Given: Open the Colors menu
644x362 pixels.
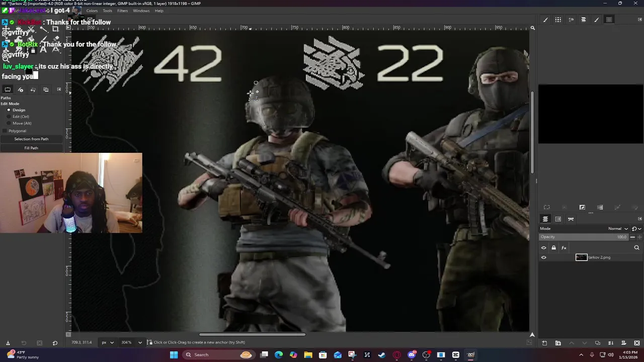Looking at the screenshot, I should [92, 11].
